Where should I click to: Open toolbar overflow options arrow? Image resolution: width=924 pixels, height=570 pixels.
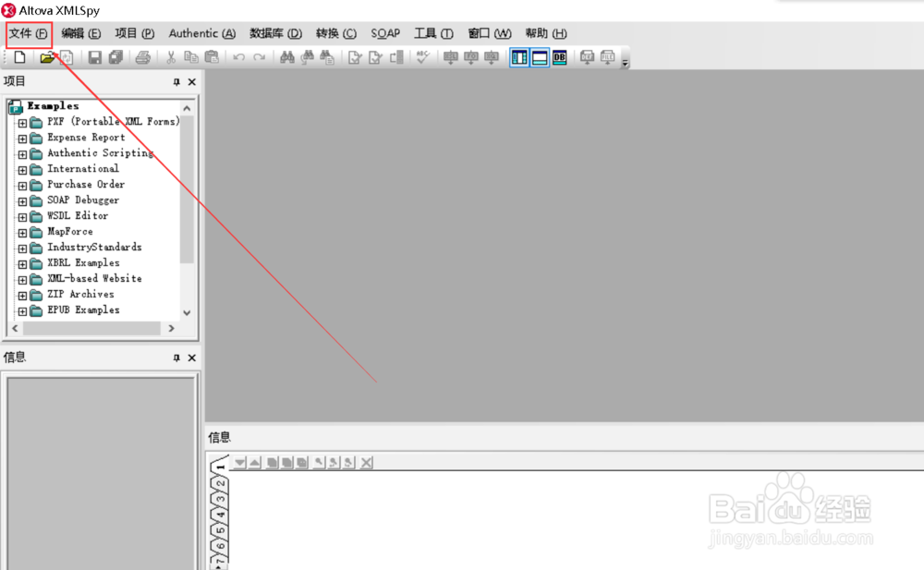626,63
